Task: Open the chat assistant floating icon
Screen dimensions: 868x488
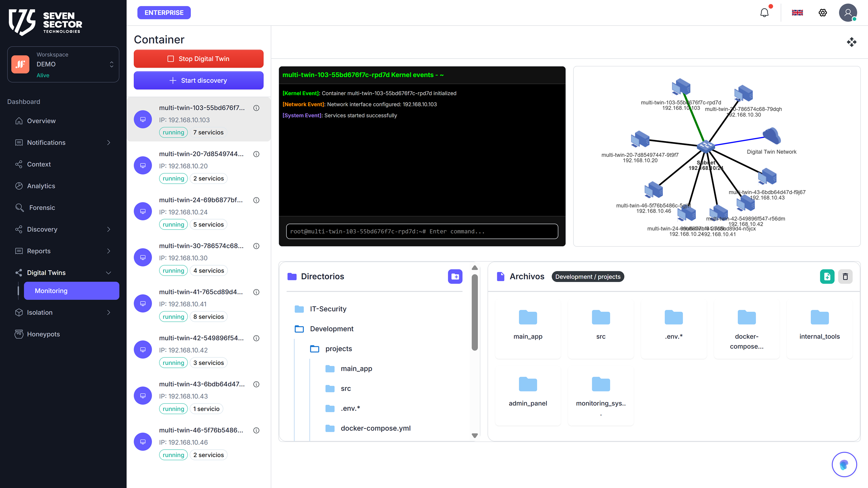Action: (844, 464)
